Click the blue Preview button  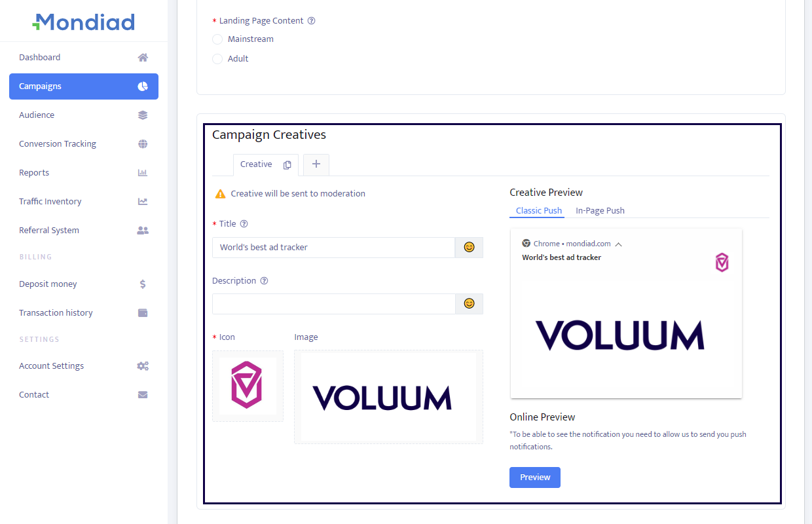pos(534,477)
